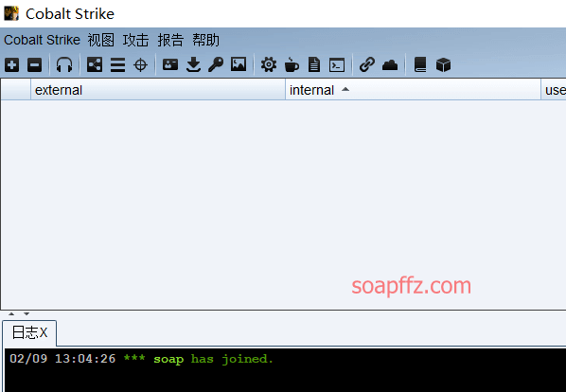Open screenshots via the picture icon
Viewport: 566px width, 392px height.
[x=239, y=64]
